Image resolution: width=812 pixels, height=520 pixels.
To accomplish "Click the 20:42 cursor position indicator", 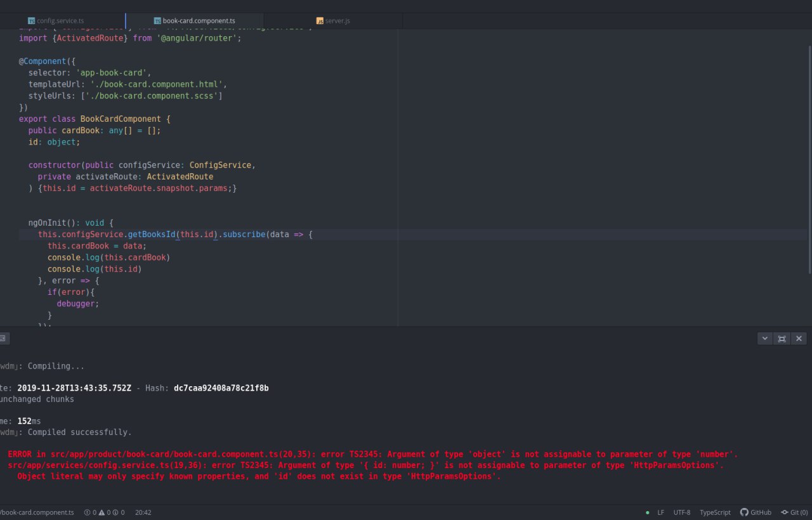I will tap(143, 512).
